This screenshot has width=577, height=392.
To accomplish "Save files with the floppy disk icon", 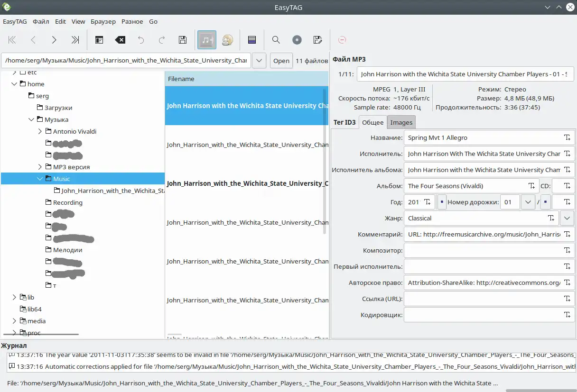I will (183, 40).
